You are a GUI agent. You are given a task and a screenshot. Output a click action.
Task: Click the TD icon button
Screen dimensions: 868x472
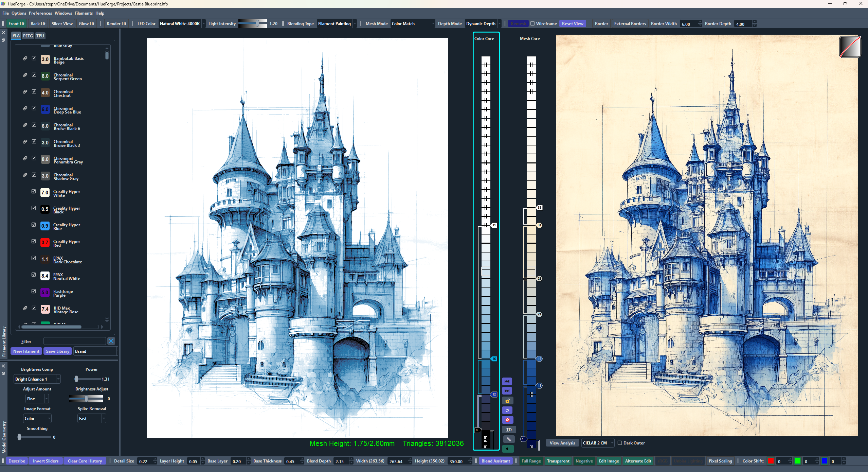(509, 430)
